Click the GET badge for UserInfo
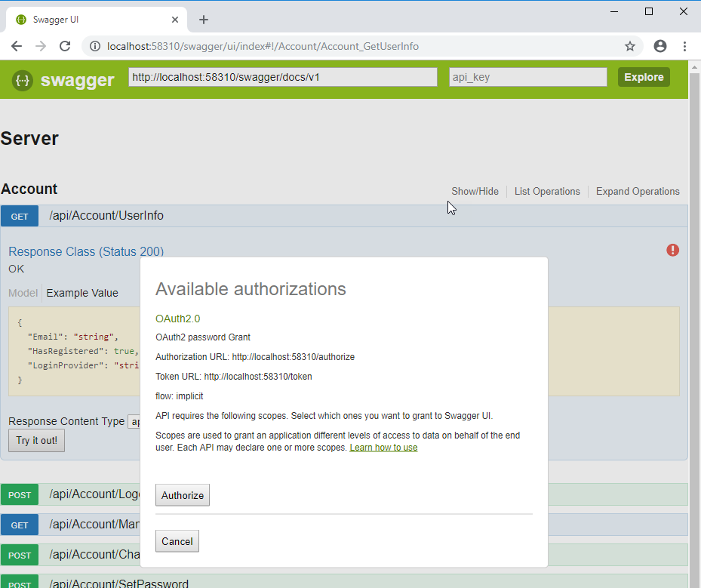Screen dimensions: 701x588 (x=20, y=217)
